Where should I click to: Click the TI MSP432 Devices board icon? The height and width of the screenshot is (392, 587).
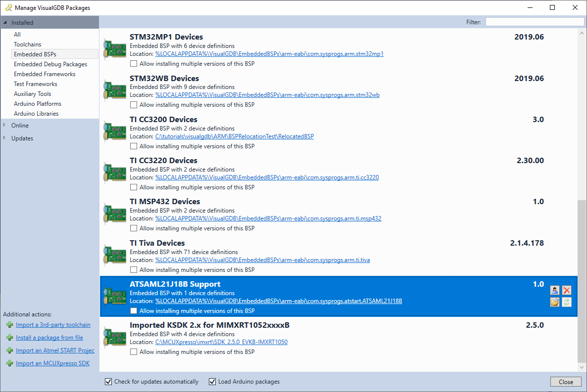pos(114,214)
